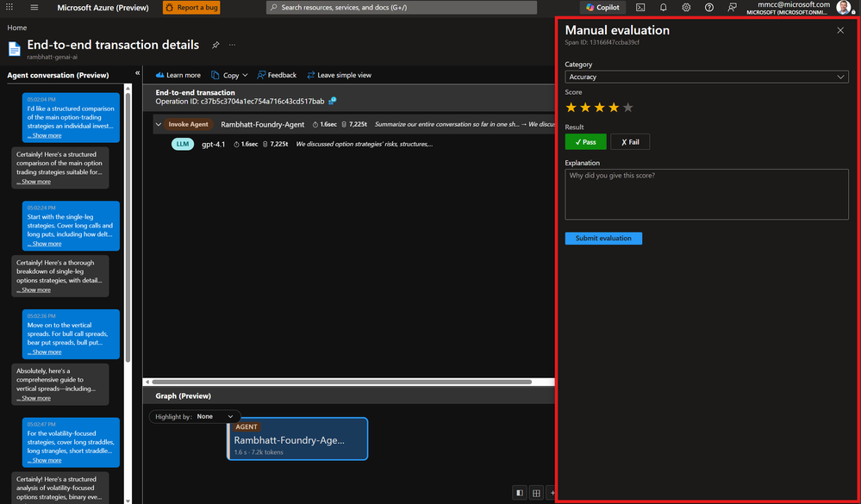Collapse the Agent conversation panel

[x=137, y=73]
